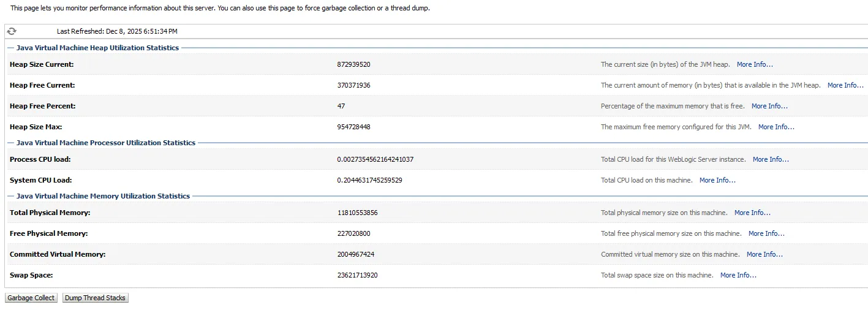Open More Info for Heap Size Current
Screen dimensions: 868x310
click(x=755, y=64)
